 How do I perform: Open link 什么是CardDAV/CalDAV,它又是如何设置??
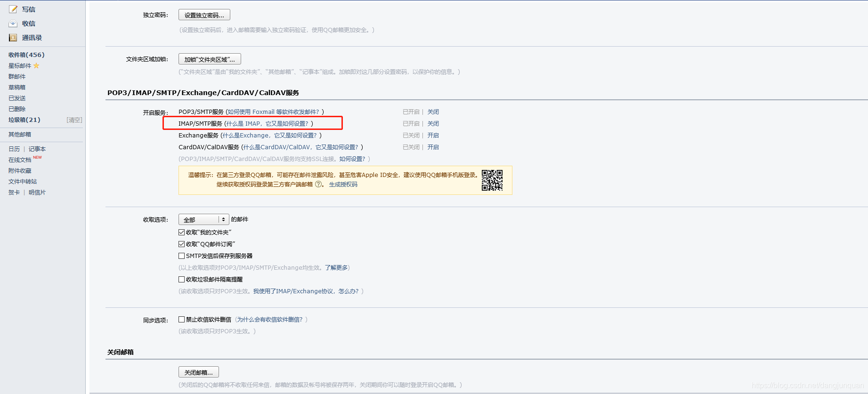(301, 147)
